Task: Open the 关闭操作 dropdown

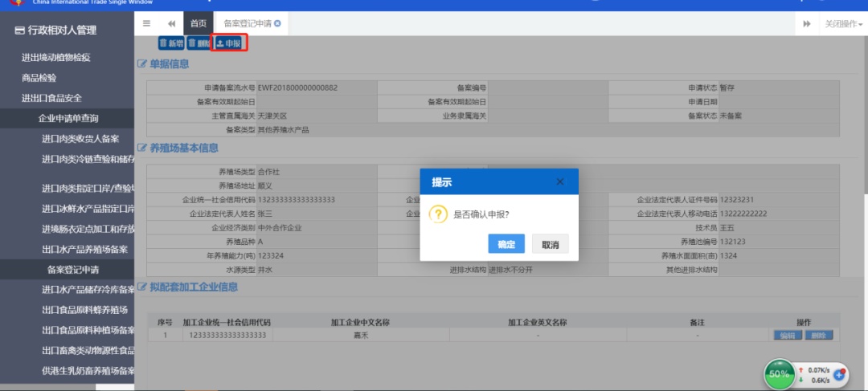Action: pos(843,24)
